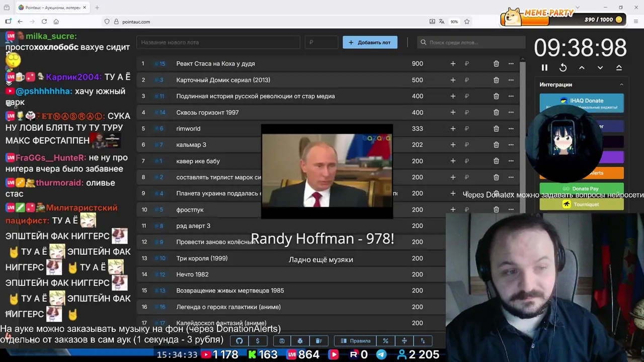Open more options for кальмар 3
Viewport: 644px width, 362px height.
[x=511, y=145]
